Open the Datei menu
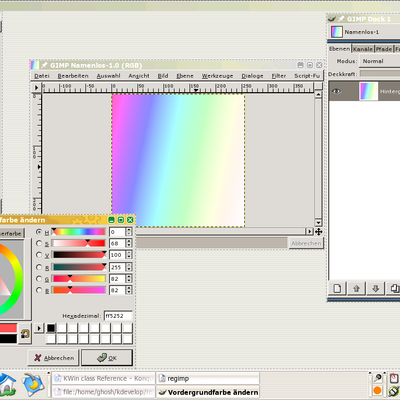The image size is (400, 400). click(x=42, y=76)
